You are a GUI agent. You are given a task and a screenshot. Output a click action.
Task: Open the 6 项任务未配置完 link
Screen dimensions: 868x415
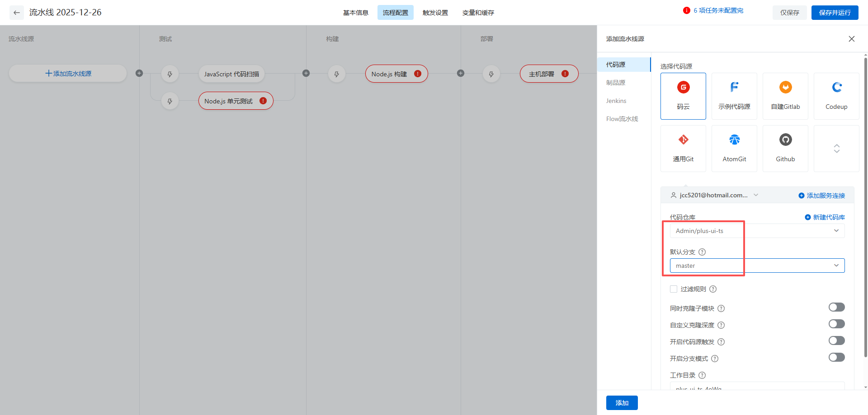tap(718, 10)
